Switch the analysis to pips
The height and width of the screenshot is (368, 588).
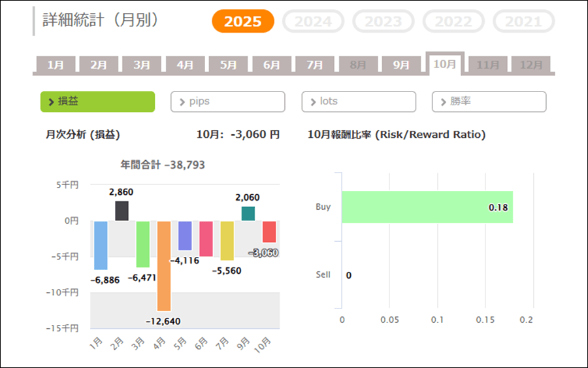(x=228, y=102)
